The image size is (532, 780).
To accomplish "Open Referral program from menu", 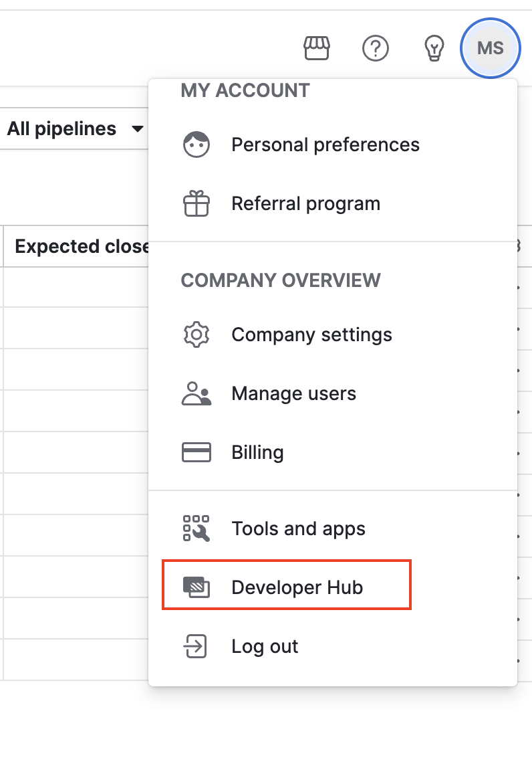I will [333, 203].
